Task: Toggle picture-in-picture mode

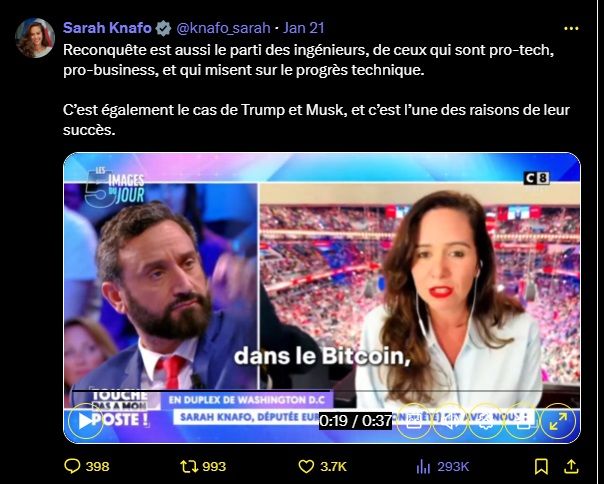Action: coord(522,421)
